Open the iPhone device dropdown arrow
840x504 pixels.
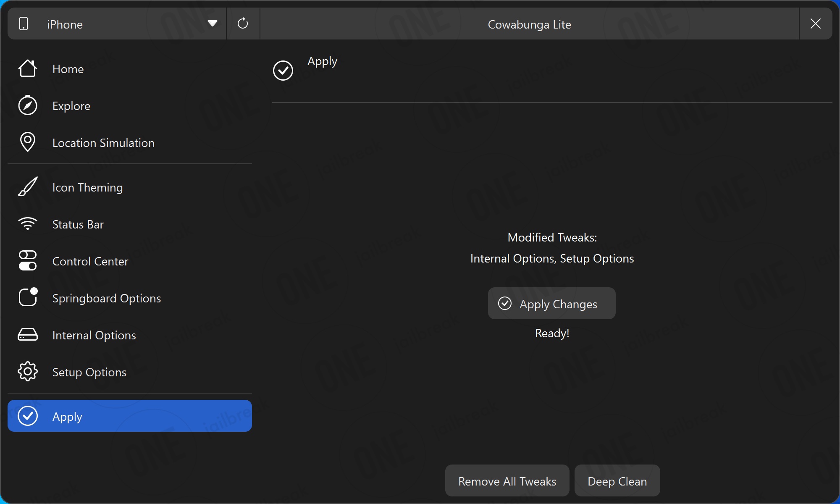[x=213, y=24]
